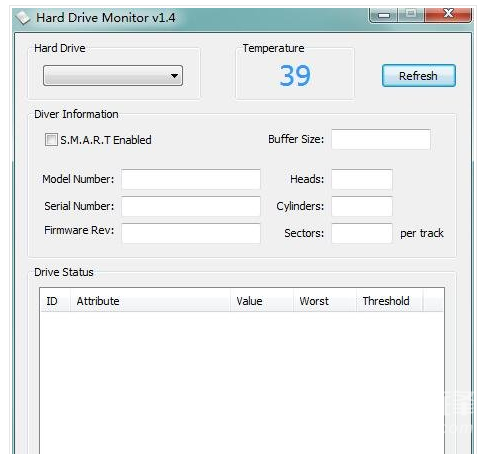Open the Hard Drive dropdown list
This screenshot has width=491, height=454.
[x=113, y=76]
